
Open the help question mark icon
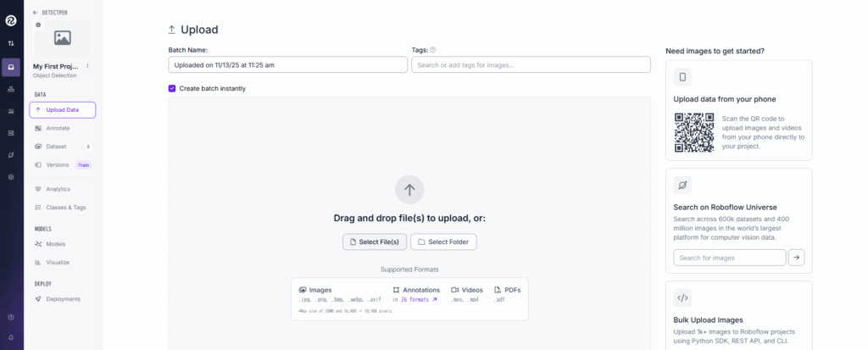(x=11, y=317)
